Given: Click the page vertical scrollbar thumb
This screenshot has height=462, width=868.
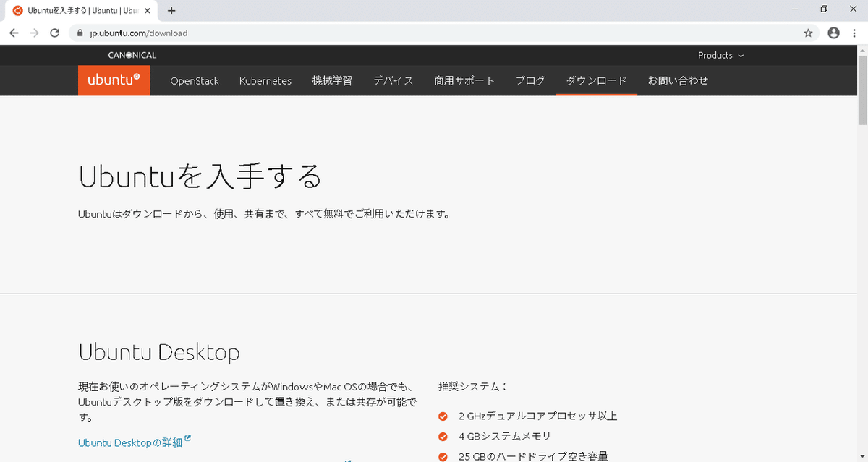Looking at the screenshot, I should 862,90.
